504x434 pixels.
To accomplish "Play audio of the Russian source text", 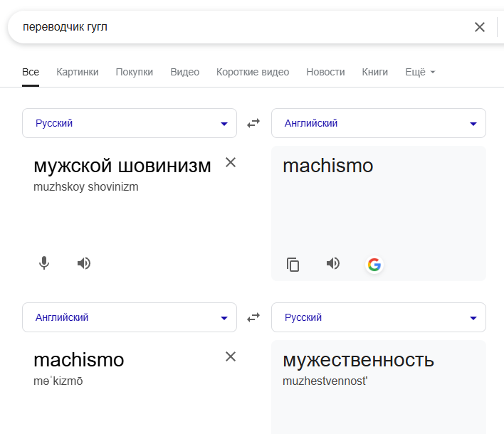I will pos(84,263).
